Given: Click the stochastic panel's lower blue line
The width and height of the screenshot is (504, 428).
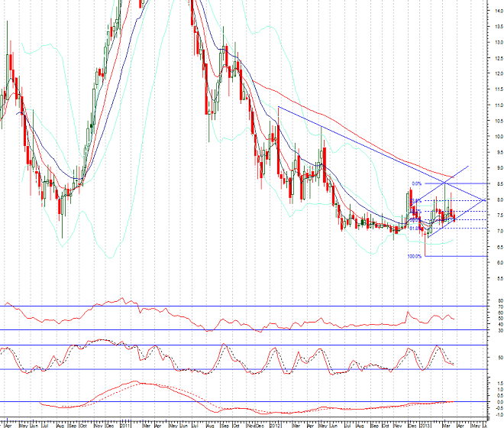Looking at the screenshot, I should click(x=229, y=370).
